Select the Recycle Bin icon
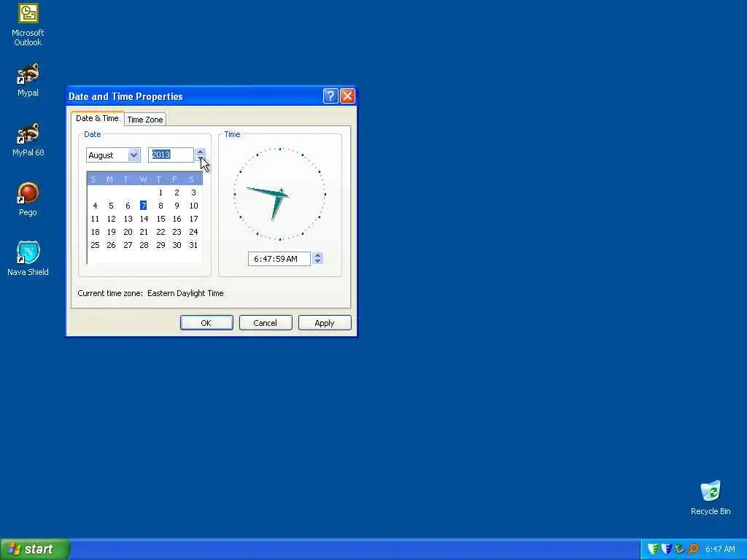The height and width of the screenshot is (560, 747). coord(711,498)
